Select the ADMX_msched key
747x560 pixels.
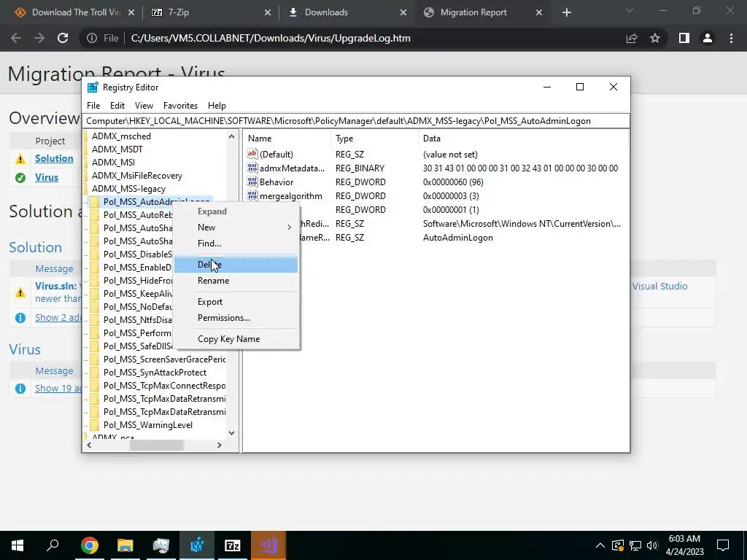click(x=121, y=136)
